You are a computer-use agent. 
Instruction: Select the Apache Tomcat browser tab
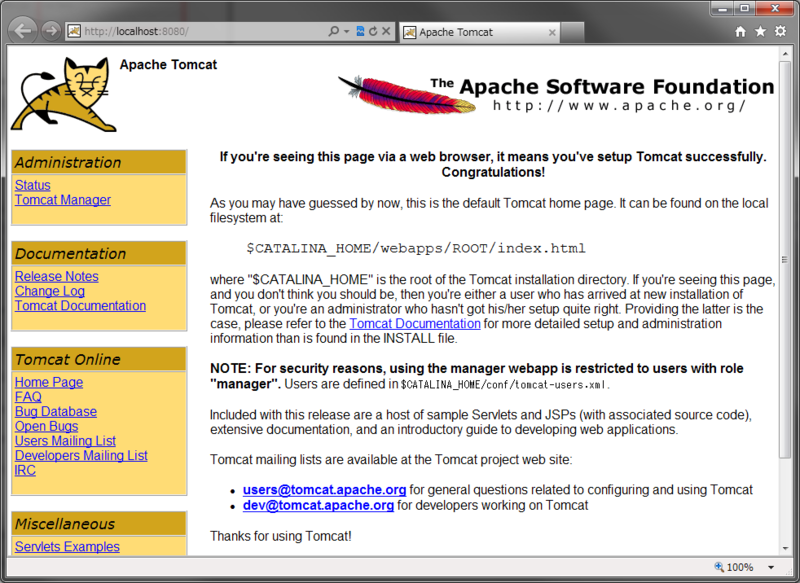[x=480, y=32]
